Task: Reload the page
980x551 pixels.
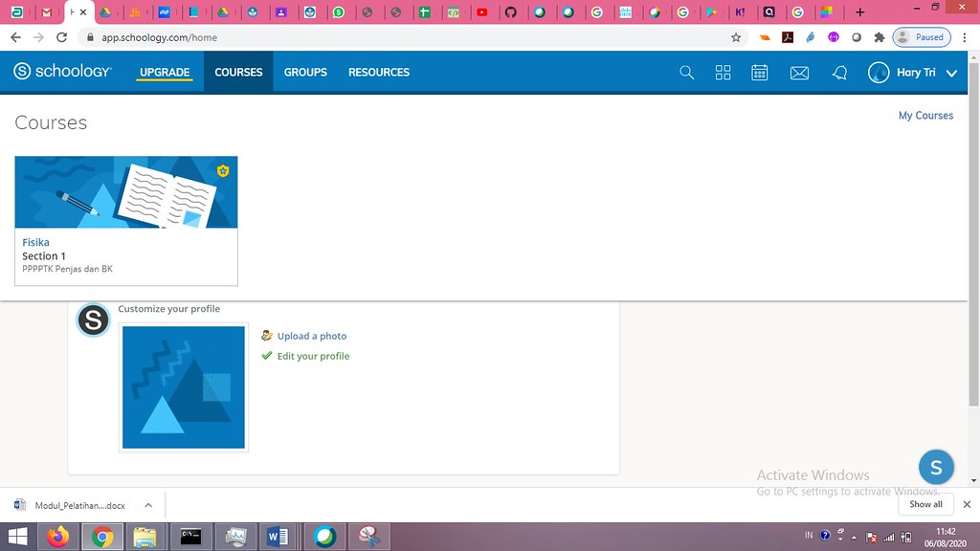Action: [61, 37]
